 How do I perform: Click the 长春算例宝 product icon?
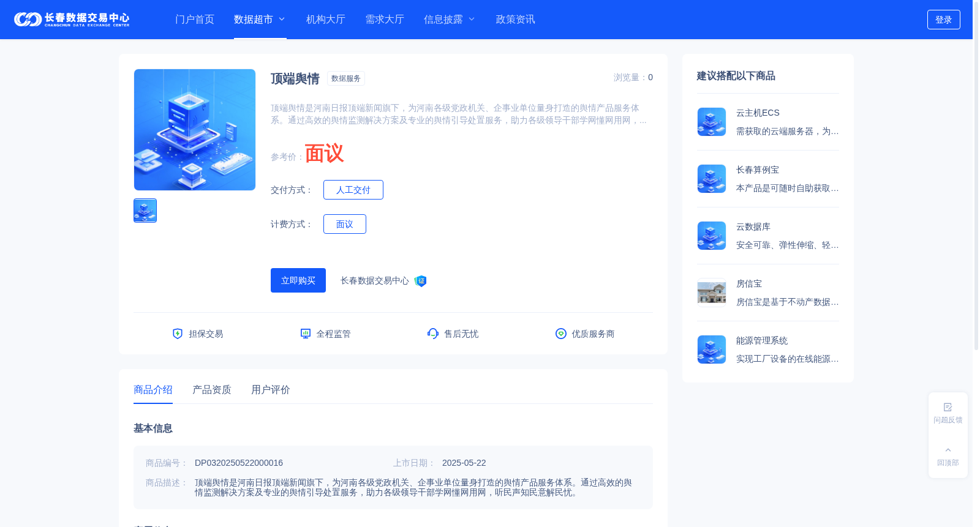(712, 179)
